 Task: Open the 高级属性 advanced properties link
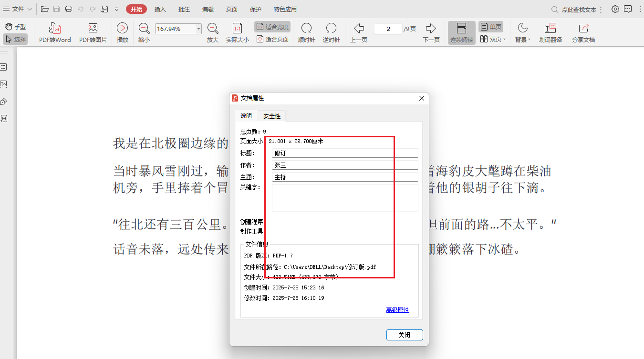tap(398, 309)
